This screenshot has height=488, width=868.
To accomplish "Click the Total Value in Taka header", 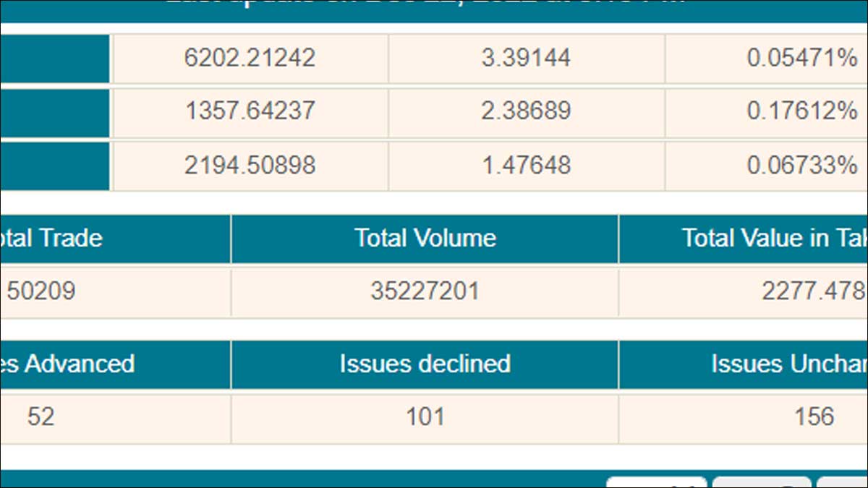I will click(774, 239).
